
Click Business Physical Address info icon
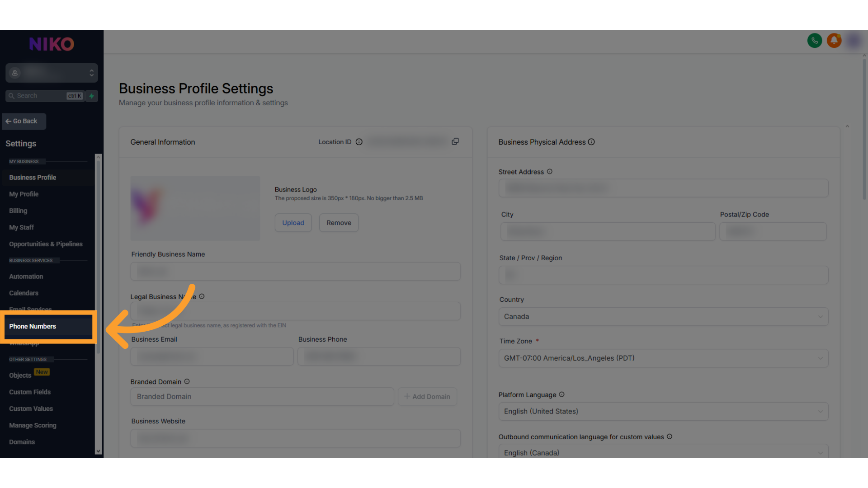click(x=591, y=142)
